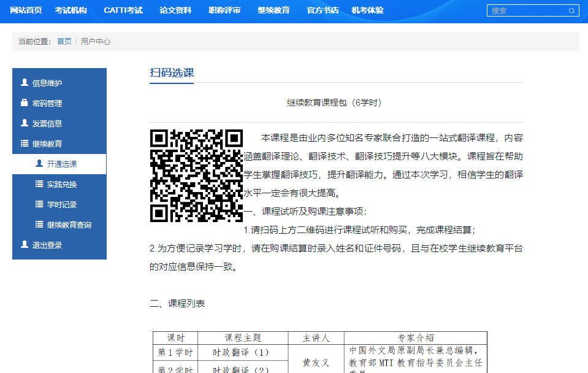This screenshot has height=373, width=588.
Task: Click the list icon beside 实践兑换
Action: (x=39, y=184)
